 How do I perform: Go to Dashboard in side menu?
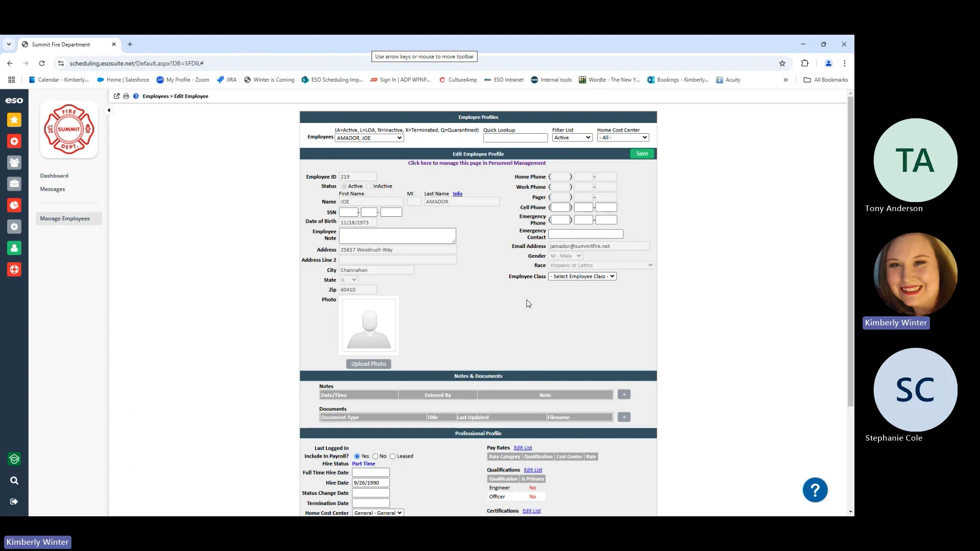click(x=54, y=176)
